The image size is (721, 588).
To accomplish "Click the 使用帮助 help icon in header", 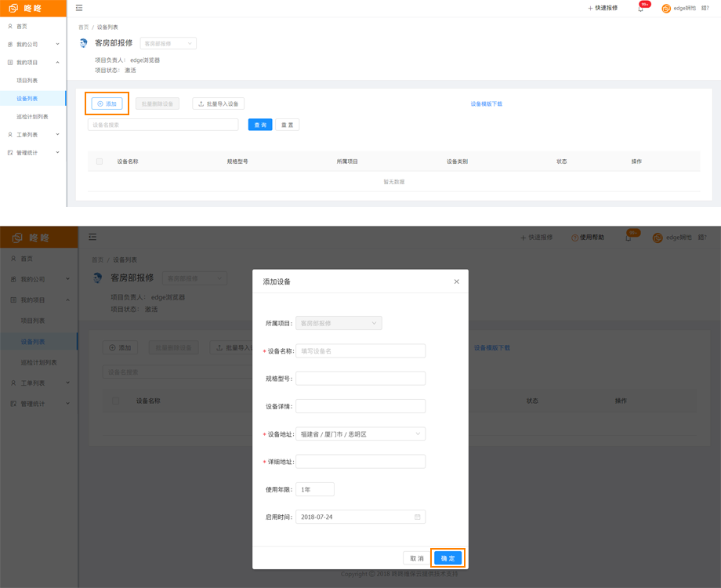I will 574,238.
